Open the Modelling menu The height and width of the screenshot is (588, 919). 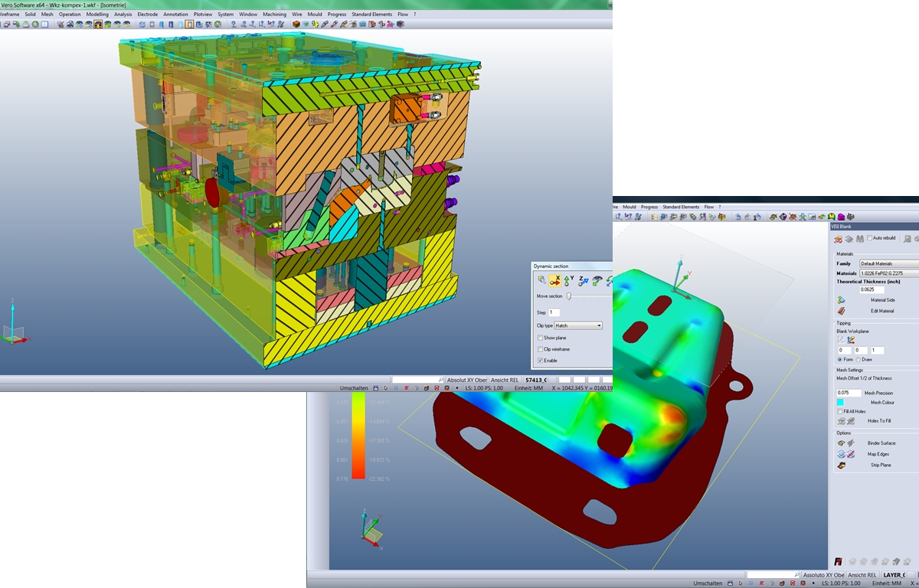97,15
